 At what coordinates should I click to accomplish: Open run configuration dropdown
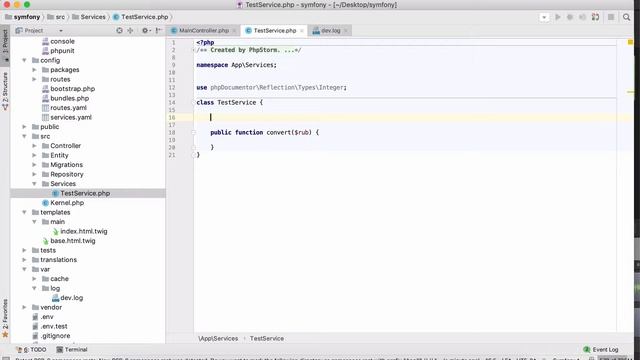click(x=544, y=17)
